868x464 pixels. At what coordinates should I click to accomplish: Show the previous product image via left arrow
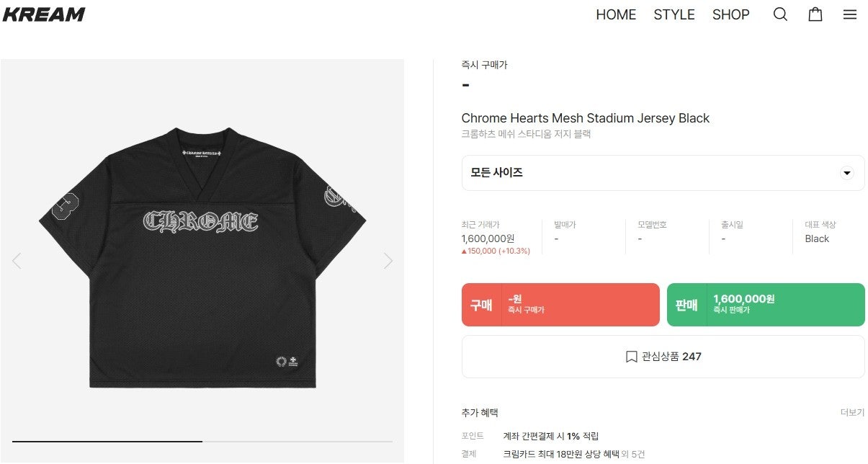tap(16, 260)
